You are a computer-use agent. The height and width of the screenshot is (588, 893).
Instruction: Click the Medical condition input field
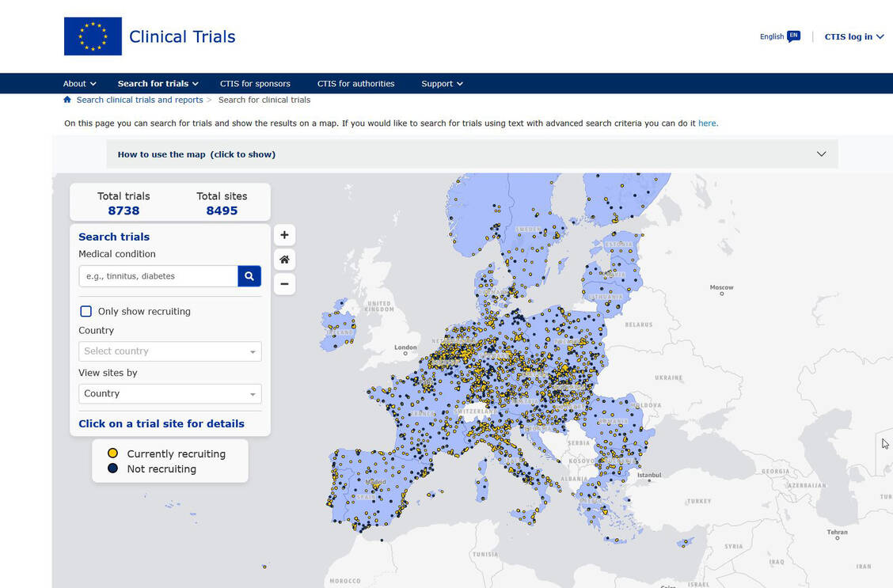coord(158,276)
